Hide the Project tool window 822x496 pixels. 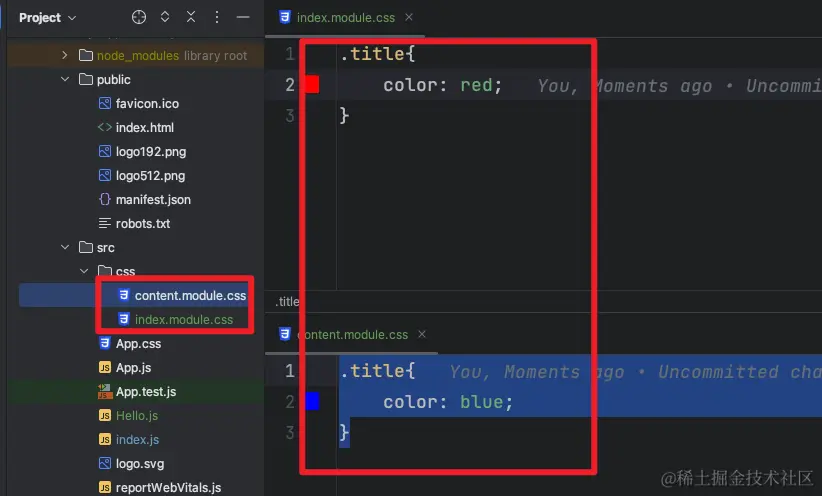(243, 17)
